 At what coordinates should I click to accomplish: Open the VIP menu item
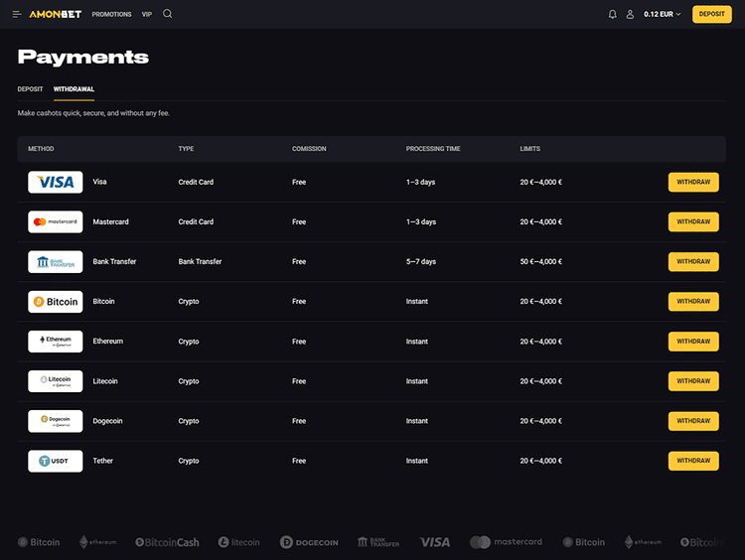coord(147,14)
